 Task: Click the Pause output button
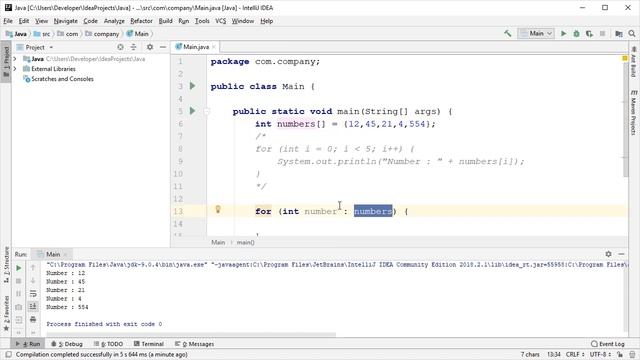point(19,294)
